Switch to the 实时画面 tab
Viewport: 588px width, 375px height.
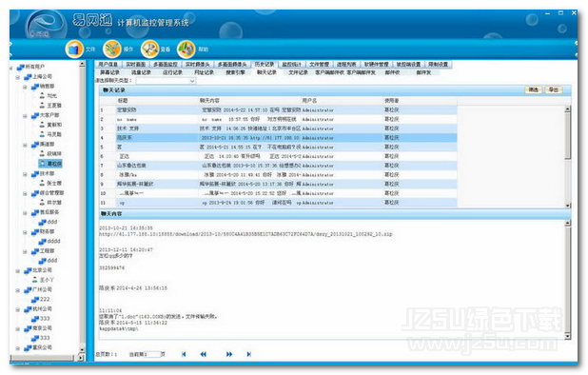pyautogui.click(x=135, y=65)
